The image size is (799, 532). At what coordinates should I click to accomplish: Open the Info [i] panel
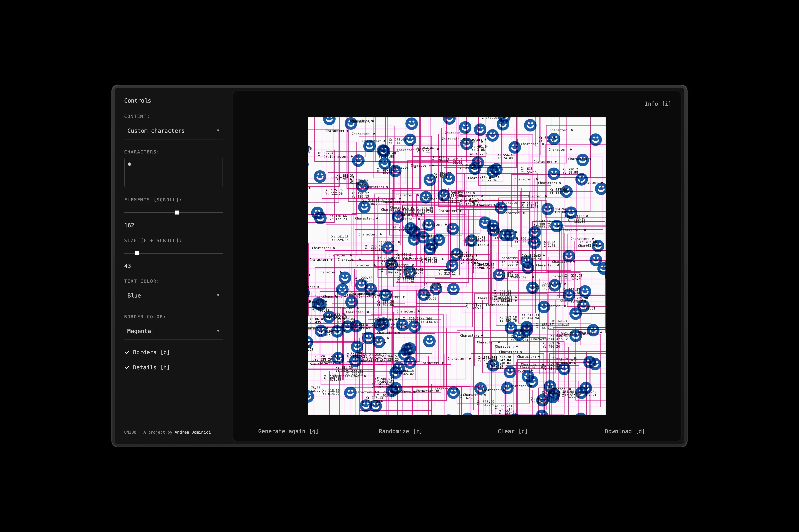click(x=657, y=104)
